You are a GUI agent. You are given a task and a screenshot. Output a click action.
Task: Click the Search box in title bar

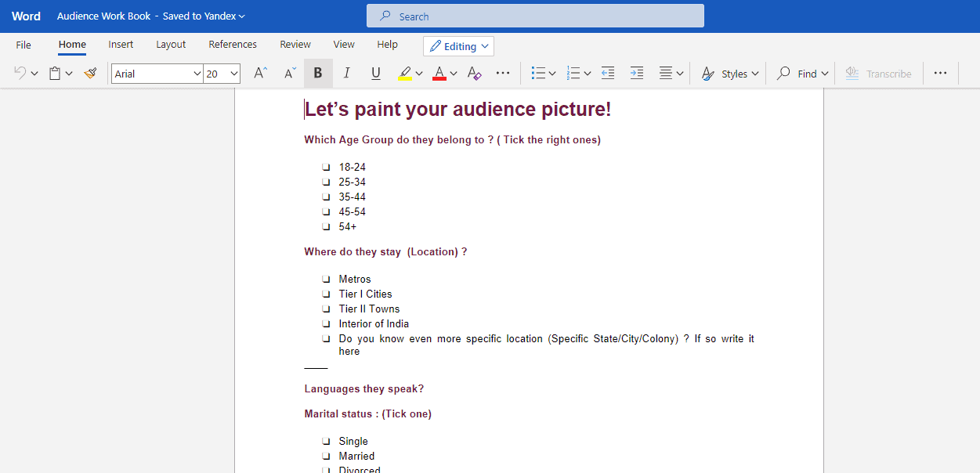click(535, 16)
